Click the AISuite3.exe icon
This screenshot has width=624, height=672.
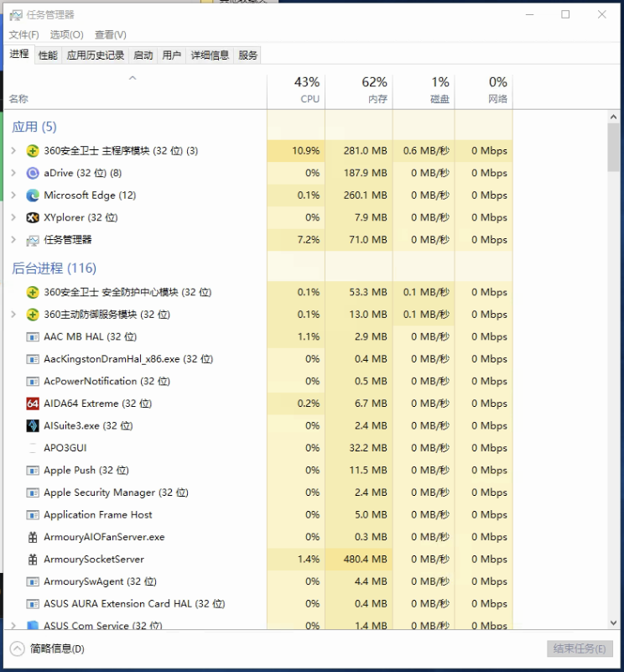[33, 426]
